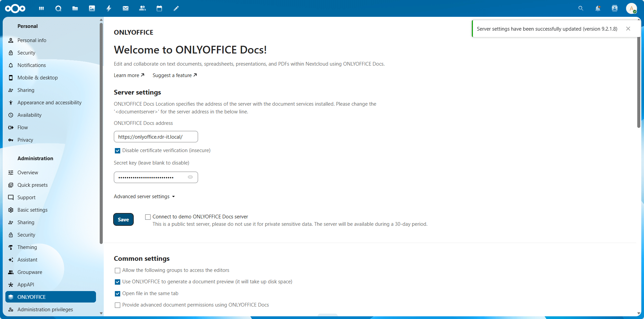Open the user avatar account menu
This screenshot has height=319, width=644.
[631, 8]
